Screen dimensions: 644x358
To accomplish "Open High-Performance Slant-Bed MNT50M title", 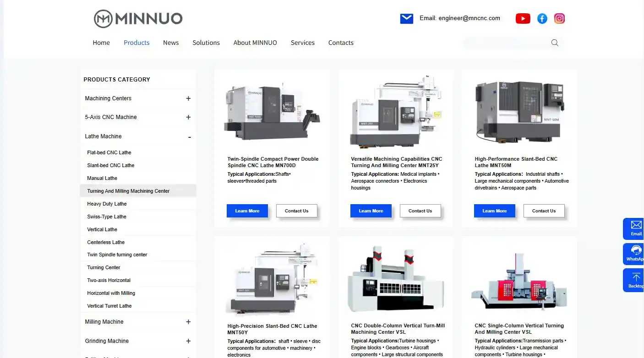I will (x=516, y=162).
